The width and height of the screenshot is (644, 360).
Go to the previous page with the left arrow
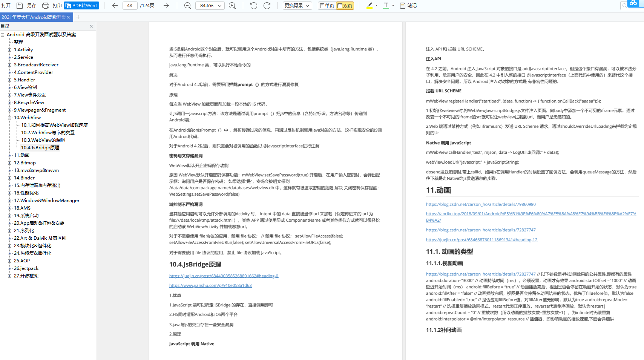coord(115,6)
